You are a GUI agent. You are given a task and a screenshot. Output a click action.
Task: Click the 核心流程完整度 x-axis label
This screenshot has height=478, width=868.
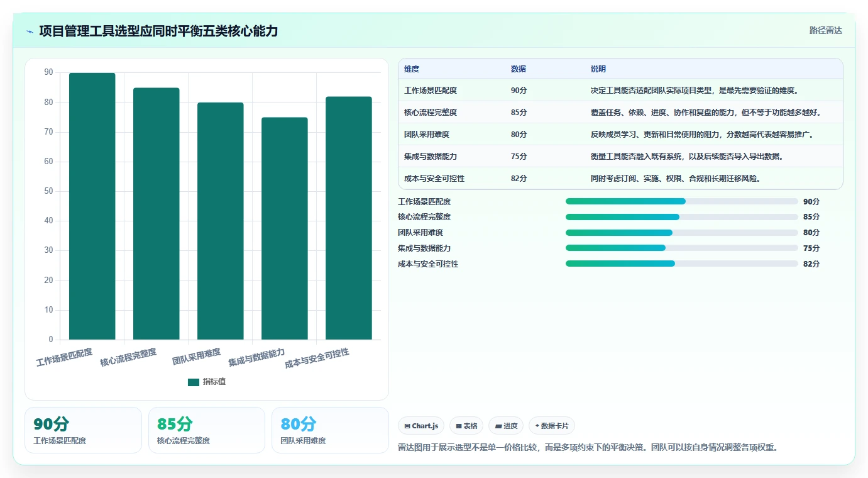pyautogui.click(x=128, y=357)
